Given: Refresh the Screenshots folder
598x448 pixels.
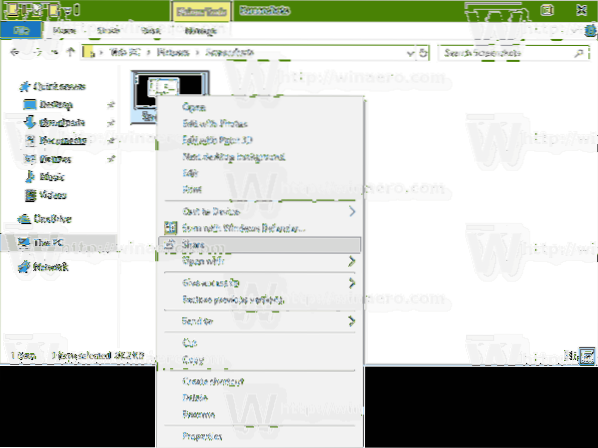Looking at the screenshot, I should pyautogui.click(x=423, y=53).
